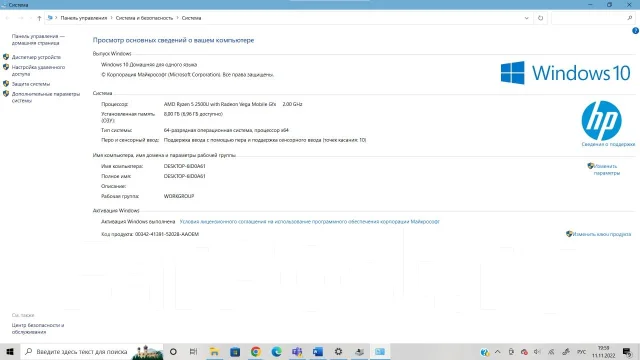
Task: Click the Back navigation arrow
Action: (7, 18)
